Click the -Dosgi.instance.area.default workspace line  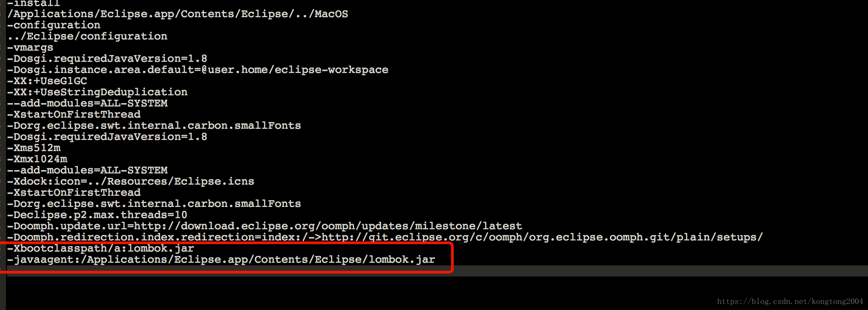[x=197, y=70]
